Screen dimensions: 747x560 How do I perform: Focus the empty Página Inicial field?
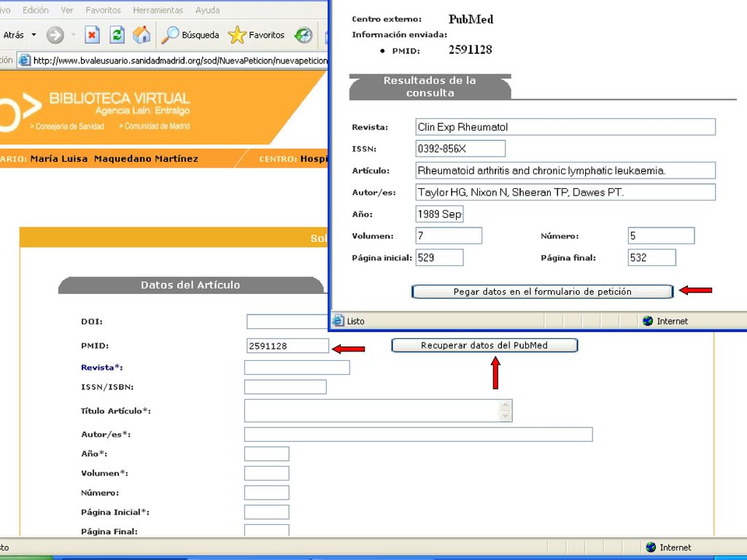tap(267, 513)
